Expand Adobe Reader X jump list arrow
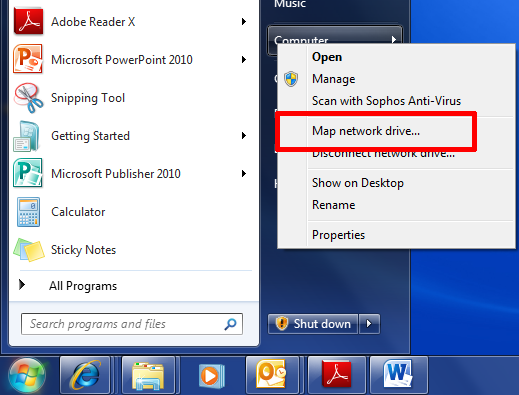The width and height of the screenshot is (519, 395). click(244, 22)
